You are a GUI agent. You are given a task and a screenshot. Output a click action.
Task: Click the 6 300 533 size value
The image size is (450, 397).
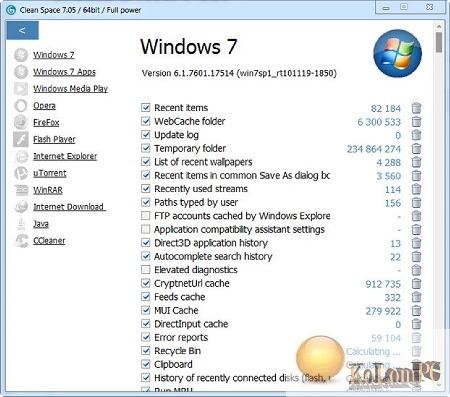pyautogui.click(x=379, y=122)
